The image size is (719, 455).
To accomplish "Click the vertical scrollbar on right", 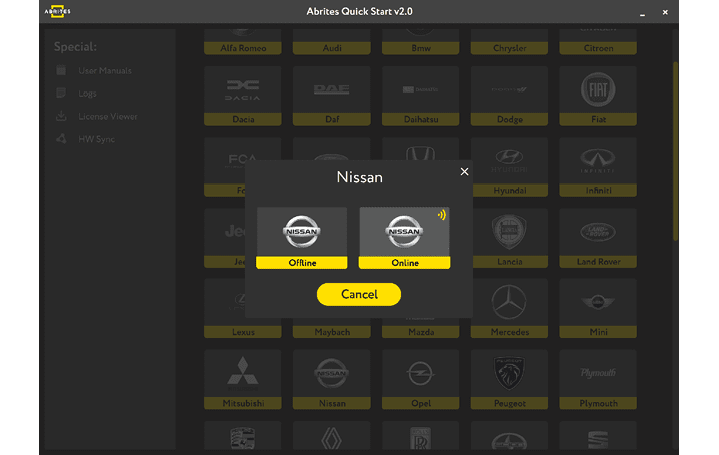I will tap(675, 150).
